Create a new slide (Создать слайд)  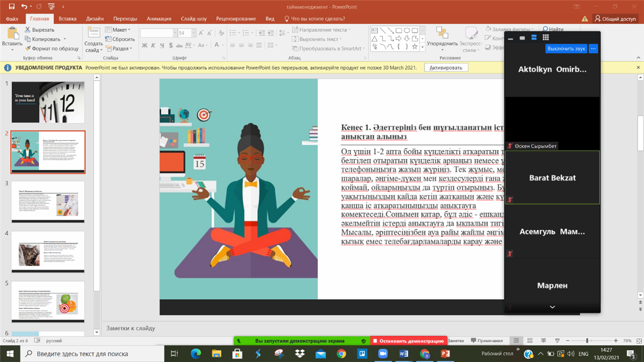pyautogui.click(x=93, y=39)
